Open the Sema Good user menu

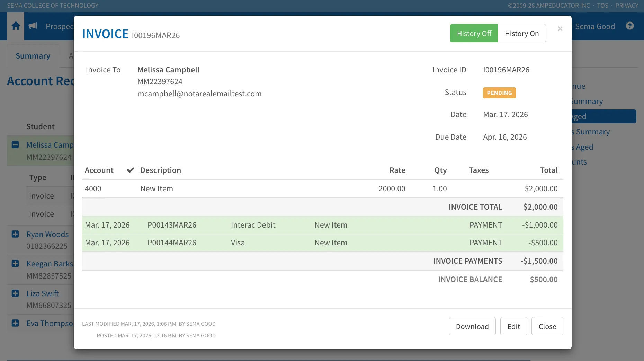point(595,26)
